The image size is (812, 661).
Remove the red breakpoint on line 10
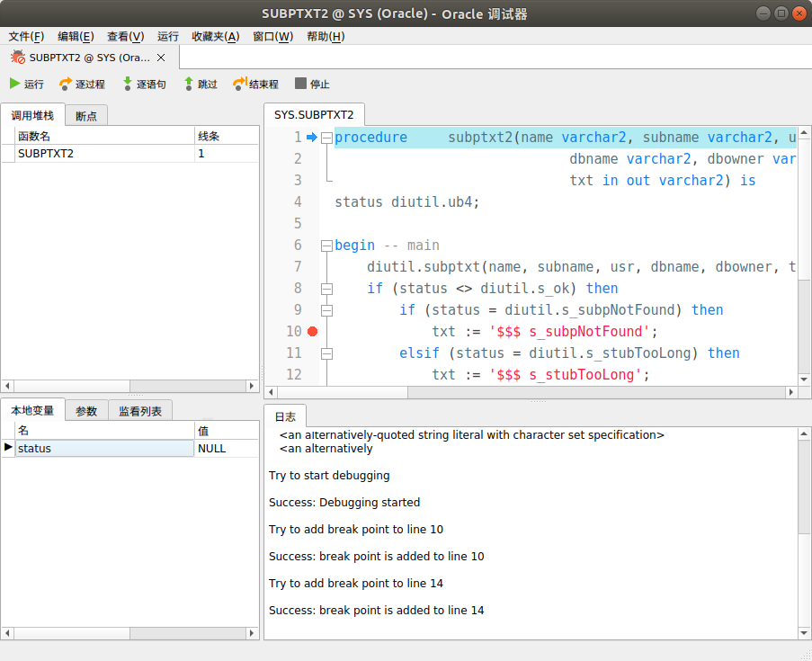tap(312, 332)
